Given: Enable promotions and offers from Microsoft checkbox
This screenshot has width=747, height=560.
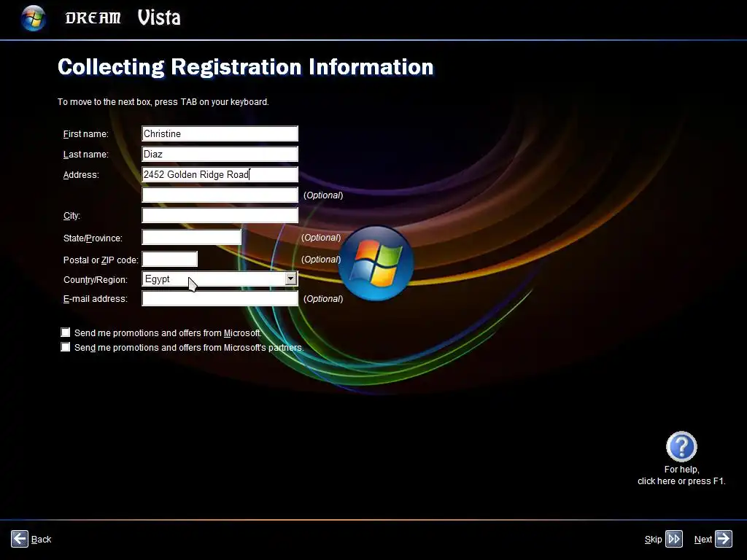Looking at the screenshot, I should (65, 332).
